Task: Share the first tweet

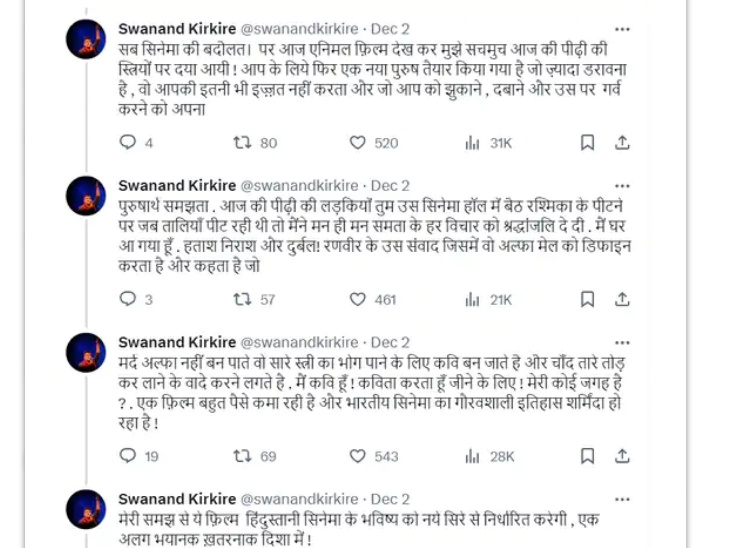Action: (x=623, y=143)
